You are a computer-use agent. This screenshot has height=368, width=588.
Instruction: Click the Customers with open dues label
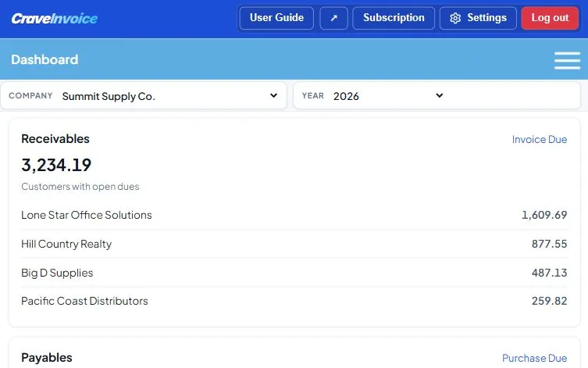[80, 187]
